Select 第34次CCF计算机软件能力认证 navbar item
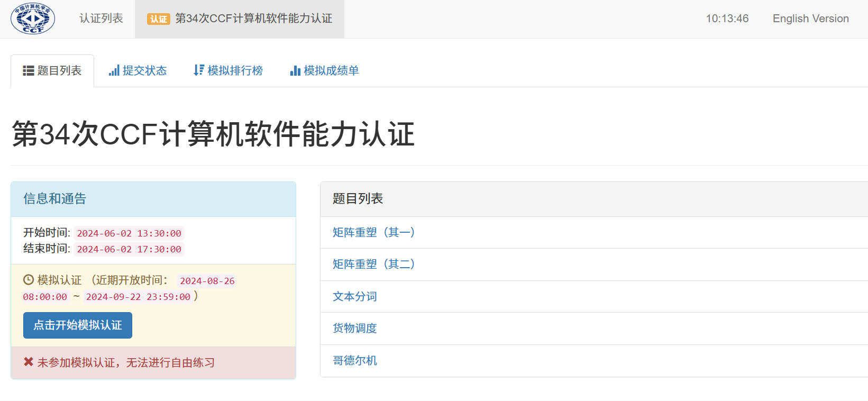Screen dimensions: 868x401 (x=240, y=19)
